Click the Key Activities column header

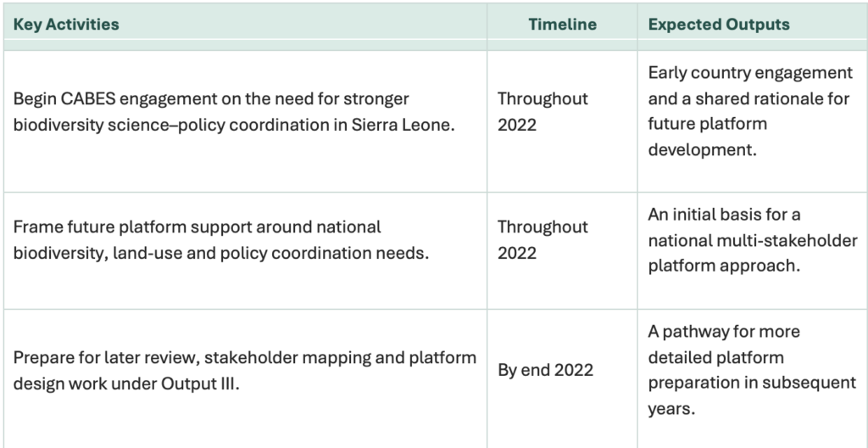pos(66,25)
